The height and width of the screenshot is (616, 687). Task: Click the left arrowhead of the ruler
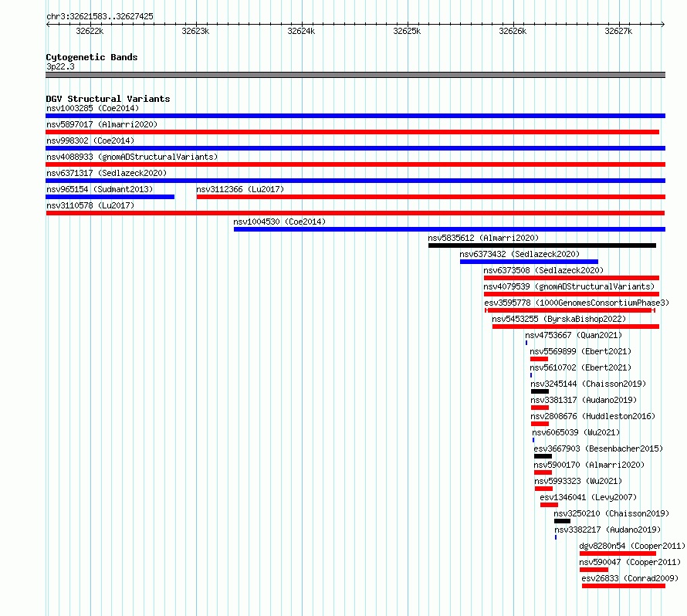(x=48, y=24)
